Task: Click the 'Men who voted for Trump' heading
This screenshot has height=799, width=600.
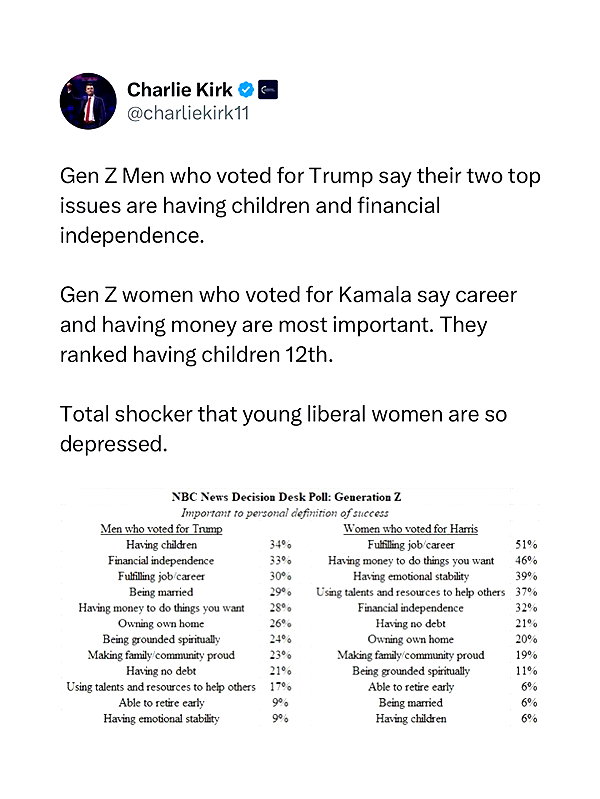Action: (161, 529)
